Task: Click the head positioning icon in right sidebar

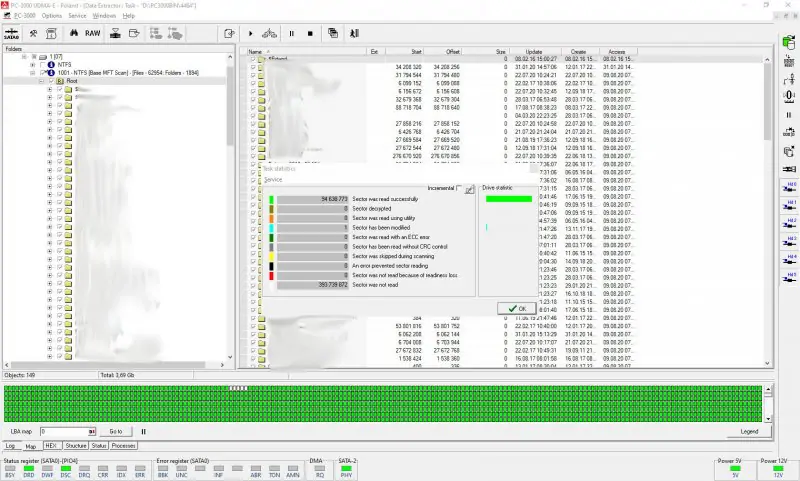Action: (789, 79)
